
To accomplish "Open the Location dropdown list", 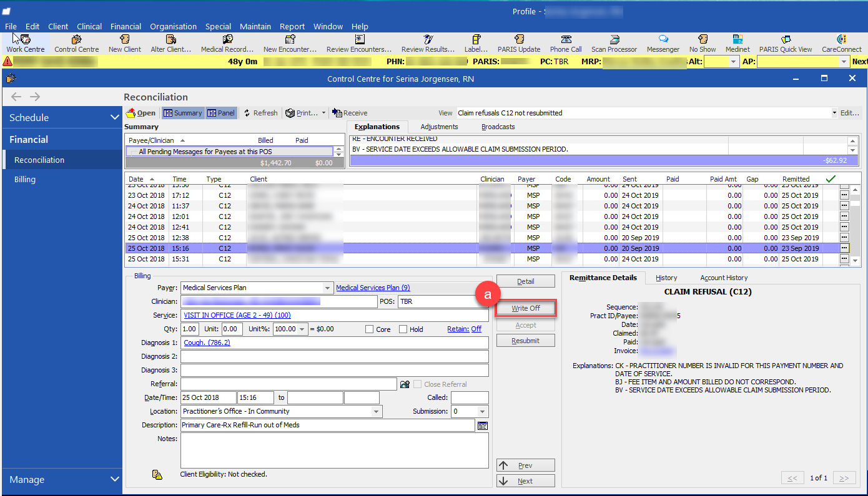I will click(x=376, y=412).
